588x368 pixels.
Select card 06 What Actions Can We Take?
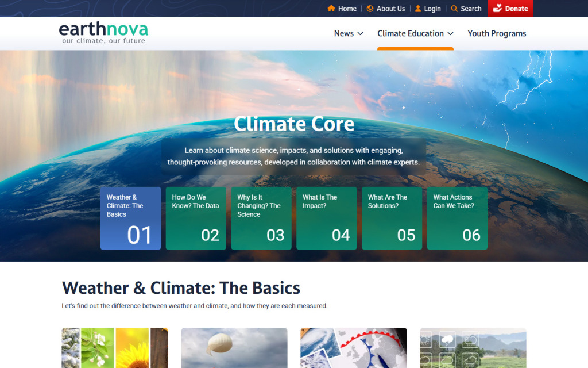[x=457, y=218]
